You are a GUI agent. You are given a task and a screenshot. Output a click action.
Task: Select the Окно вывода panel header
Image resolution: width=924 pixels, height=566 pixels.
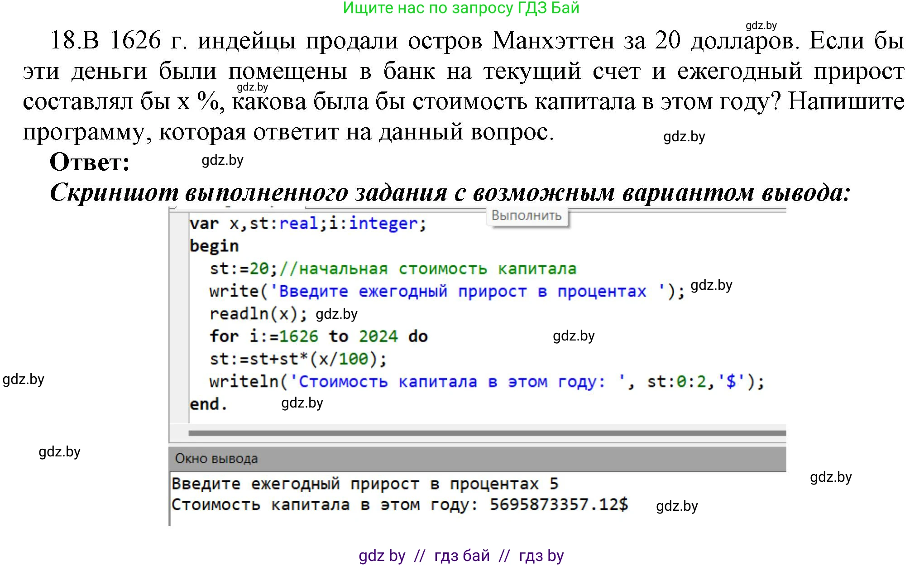216,459
